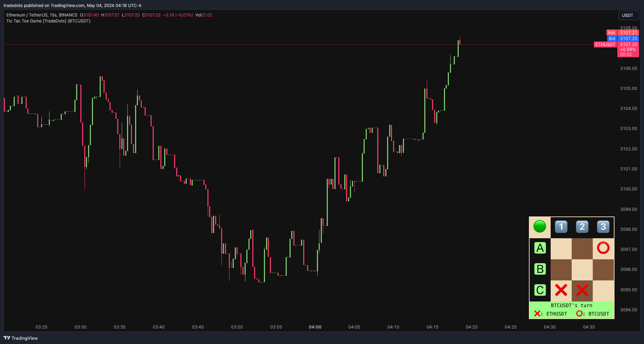This screenshot has width=644, height=344.
Task: Click the close price C3107.20 value
Action: (x=151, y=15)
